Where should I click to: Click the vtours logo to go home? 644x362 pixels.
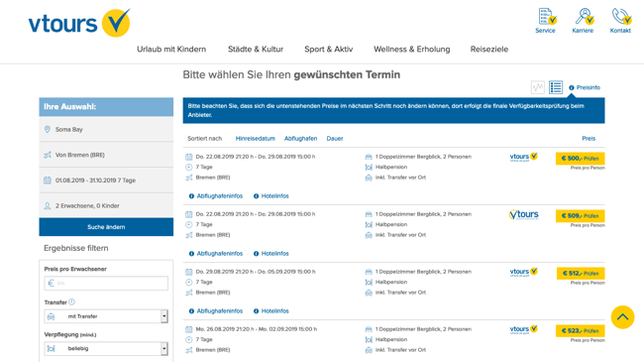click(x=79, y=23)
